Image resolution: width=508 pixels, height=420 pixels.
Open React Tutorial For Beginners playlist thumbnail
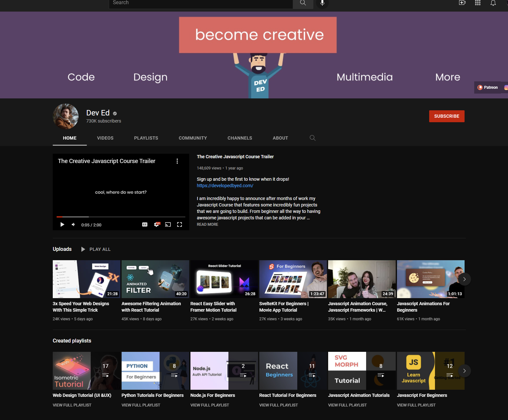(293, 371)
